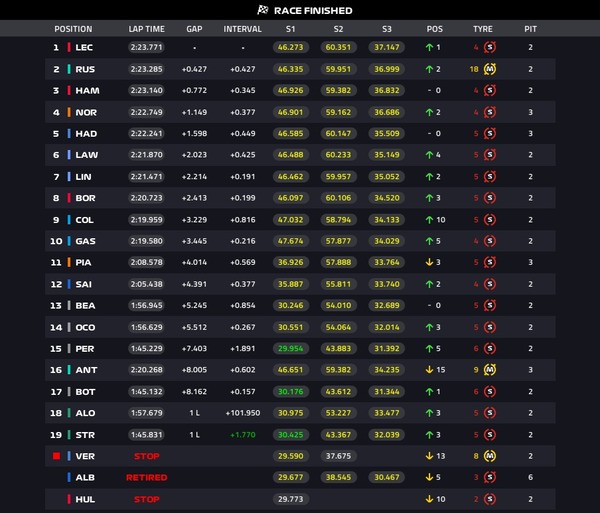This screenshot has width=600, height=513.
Task: Click the yellow down arrow in HUL row
Action: tap(429, 499)
